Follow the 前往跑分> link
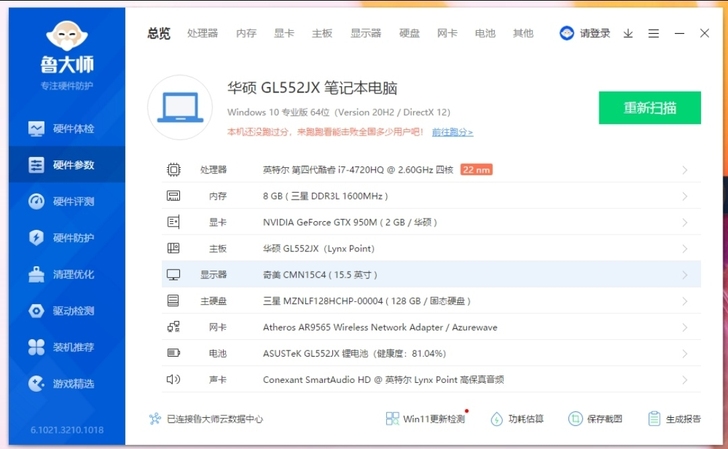This screenshot has width=728, height=449. [x=453, y=132]
